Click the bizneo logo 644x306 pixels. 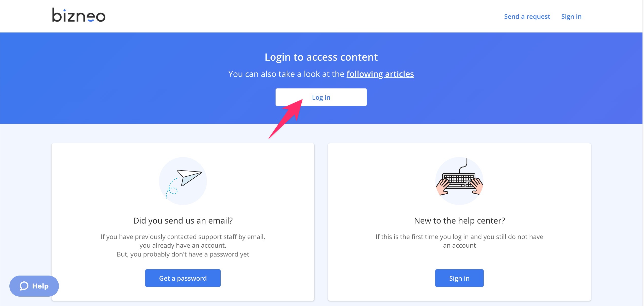79,15
